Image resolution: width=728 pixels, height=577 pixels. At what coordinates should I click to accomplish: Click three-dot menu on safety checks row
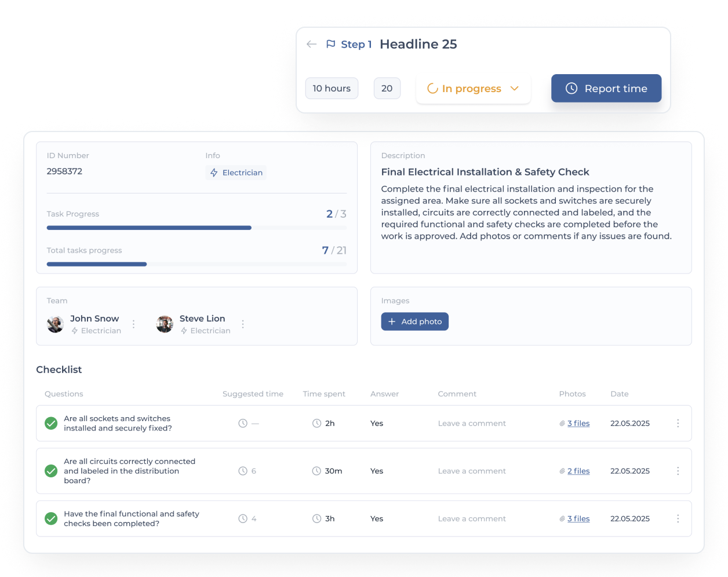click(678, 518)
